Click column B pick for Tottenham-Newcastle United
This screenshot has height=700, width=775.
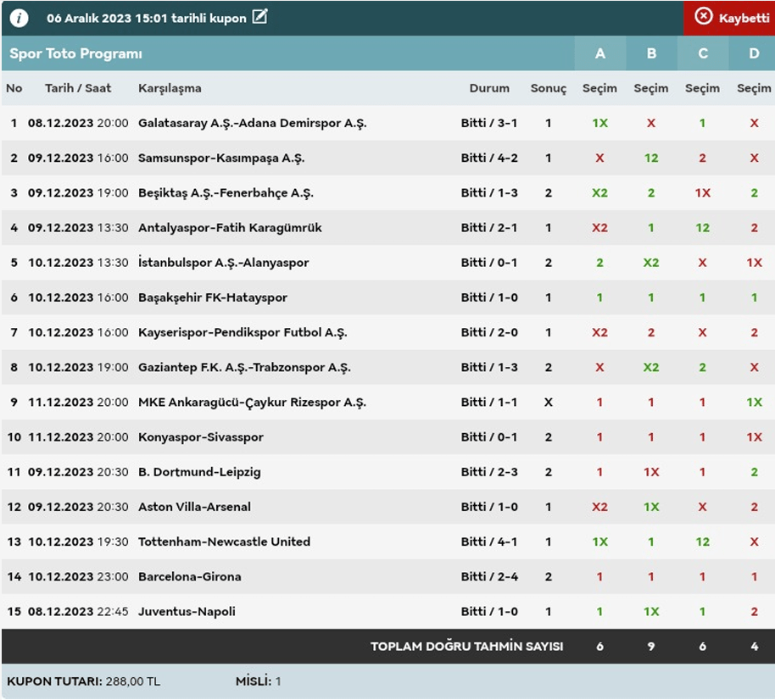[651, 542]
